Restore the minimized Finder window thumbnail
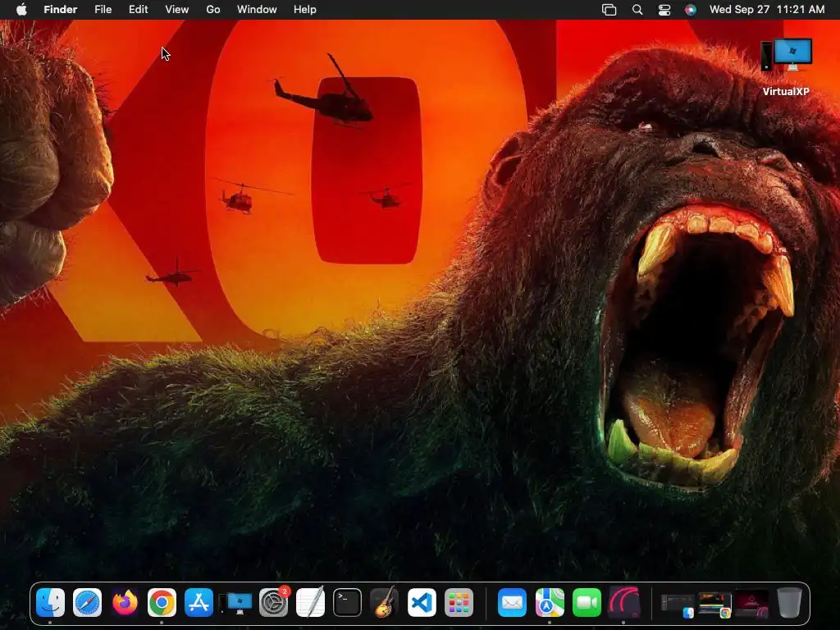Image resolution: width=840 pixels, height=630 pixels. [677, 605]
